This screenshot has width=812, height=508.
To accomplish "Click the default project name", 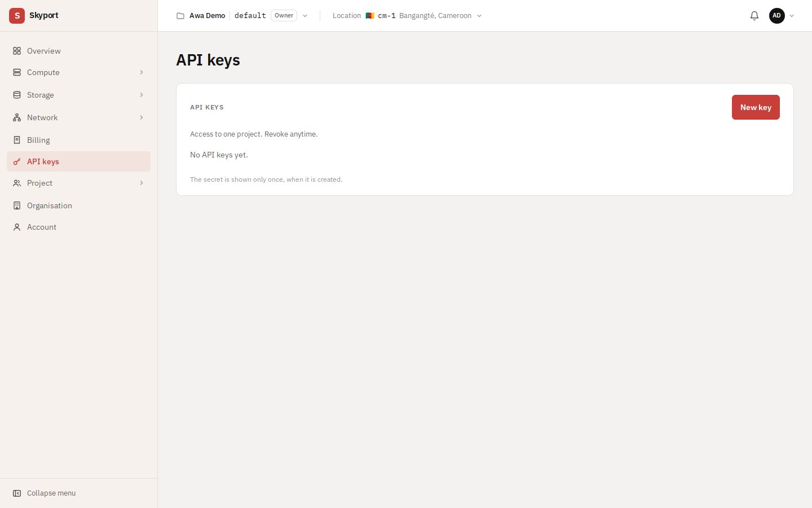I will [250, 16].
